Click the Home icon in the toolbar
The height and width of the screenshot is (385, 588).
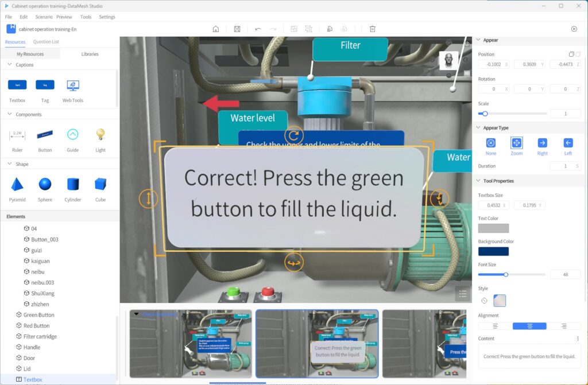[216, 29]
